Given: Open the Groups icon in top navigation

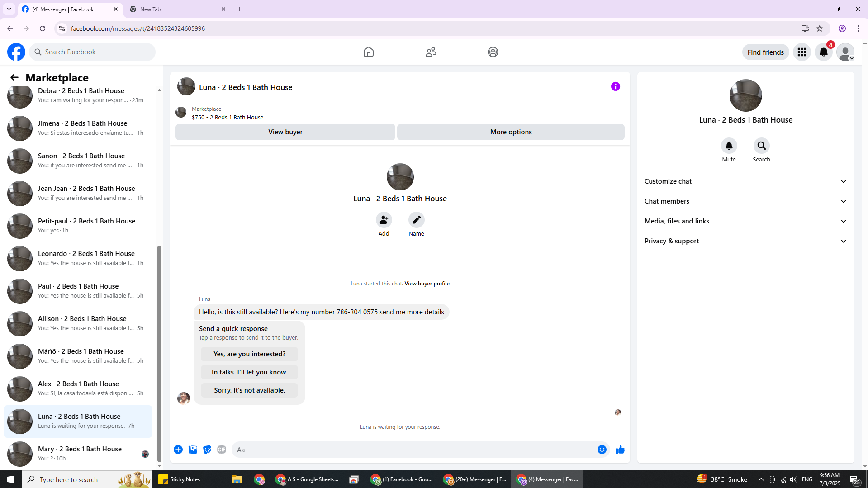Looking at the screenshot, I should pos(493,52).
